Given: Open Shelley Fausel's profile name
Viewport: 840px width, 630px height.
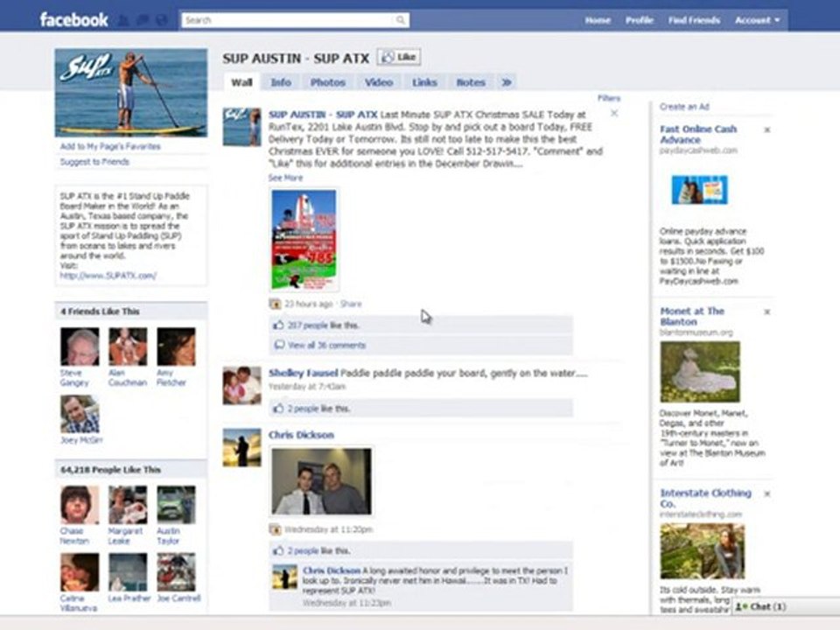Looking at the screenshot, I should 304,373.
